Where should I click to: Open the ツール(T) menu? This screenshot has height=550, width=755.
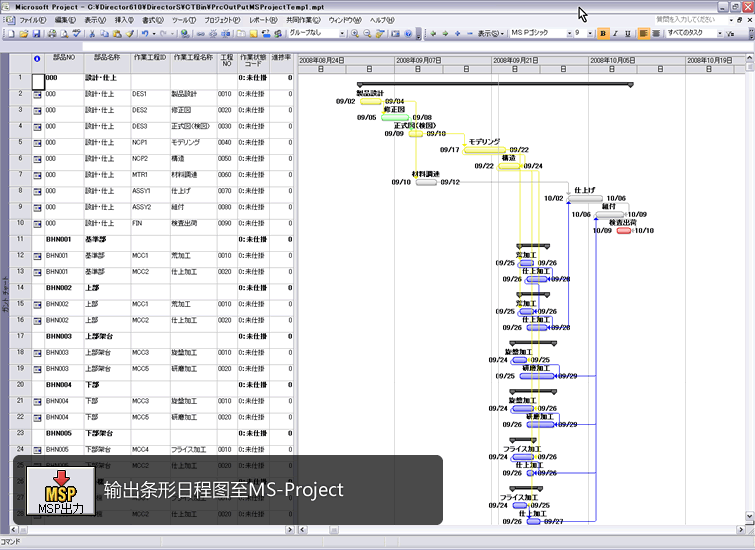point(184,20)
